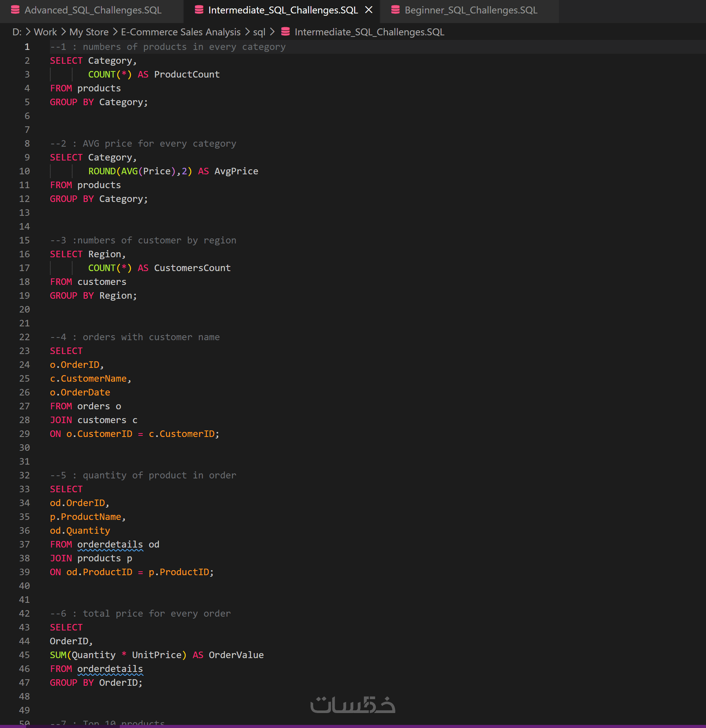Viewport: 706px width, 728px height.
Task: Click 'total price for every order' comment
Action: tap(157, 614)
